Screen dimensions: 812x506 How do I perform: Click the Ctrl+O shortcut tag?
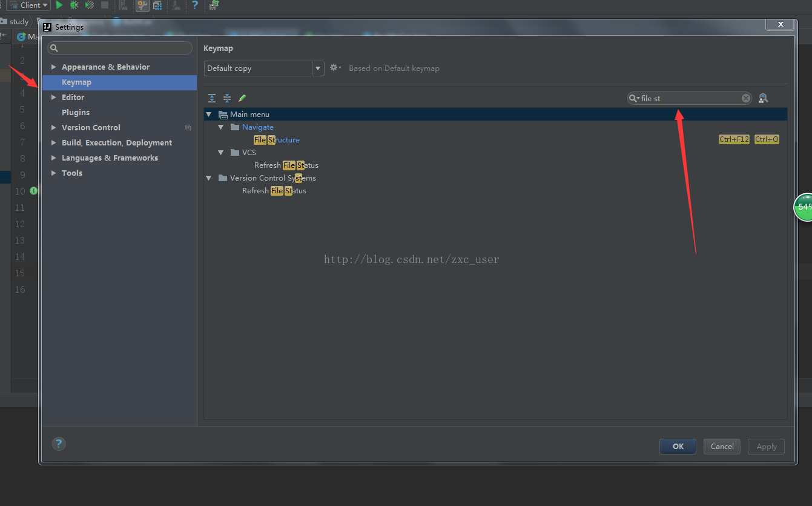(767, 140)
